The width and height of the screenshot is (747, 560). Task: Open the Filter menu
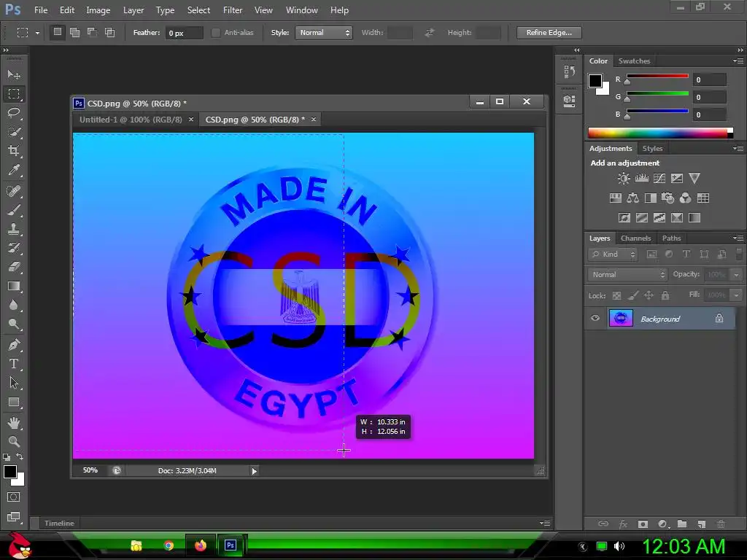(x=233, y=10)
